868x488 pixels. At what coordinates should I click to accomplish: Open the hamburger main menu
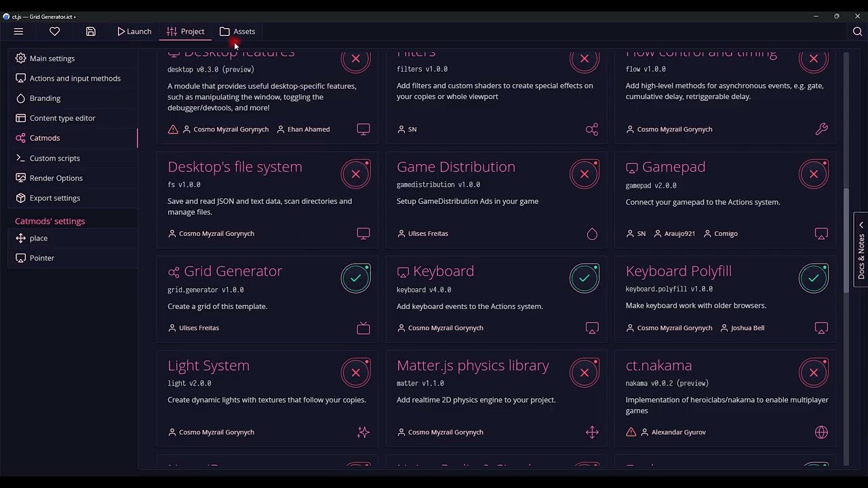(18, 31)
